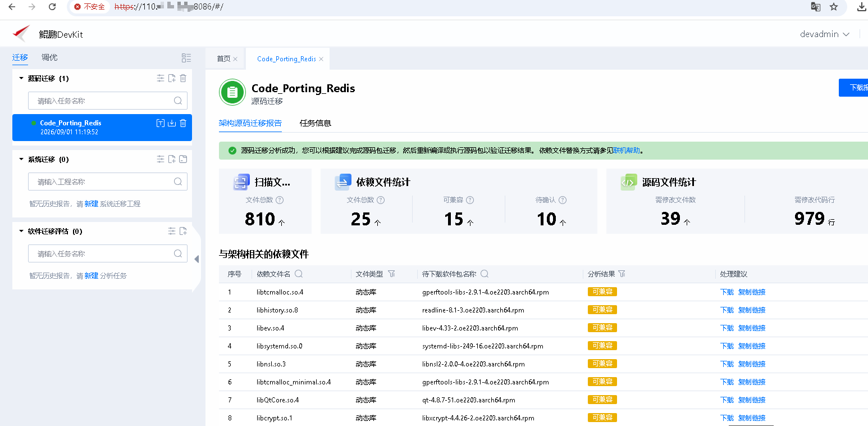Rename the Code_Porting_Redis task icon
The image size is (868, 426).
click(x=160, y=123)
